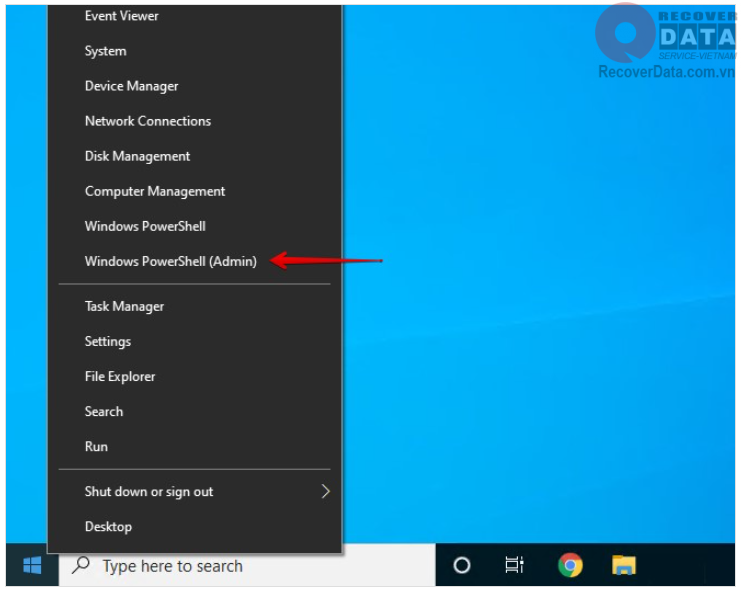Open Device Manager from the menu

tap(194, 86)
